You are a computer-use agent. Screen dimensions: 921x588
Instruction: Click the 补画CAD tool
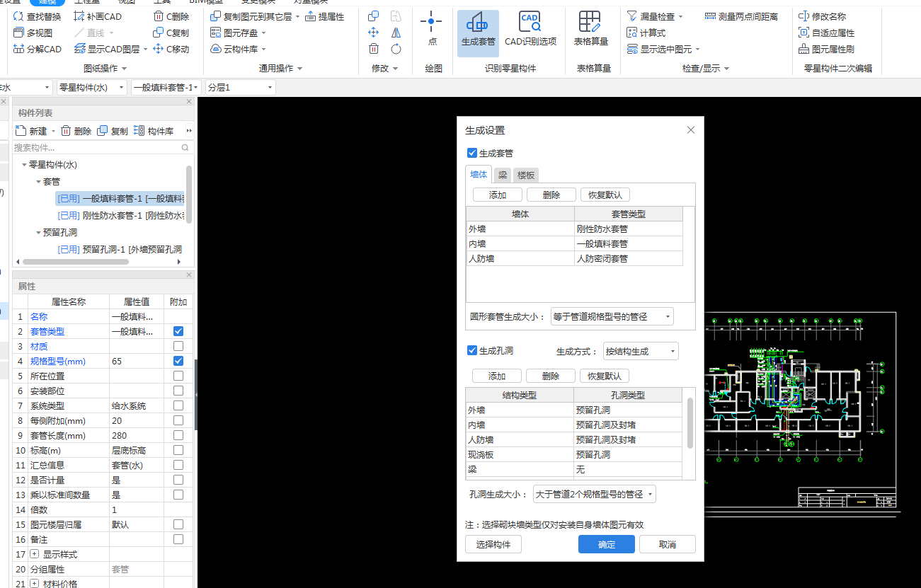(x=98, y=16)
